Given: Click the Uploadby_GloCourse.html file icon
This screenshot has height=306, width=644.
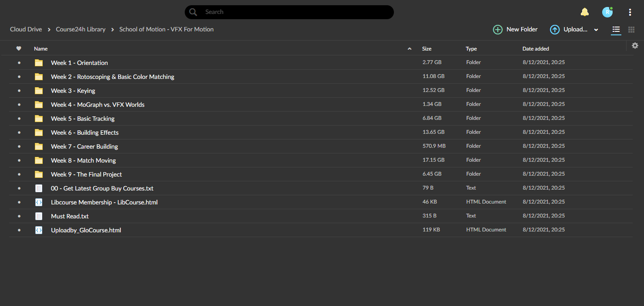Looking at the screenshot, I should click(39, 230).
